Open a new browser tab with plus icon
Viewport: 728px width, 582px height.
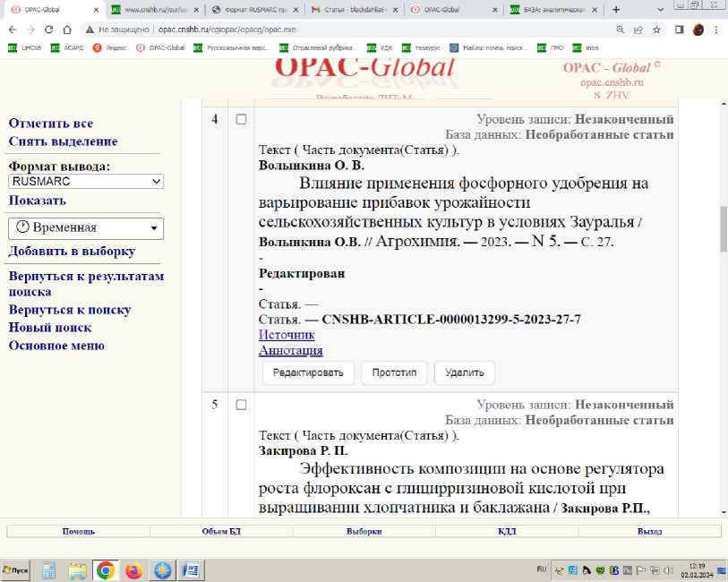coord(616,10)
